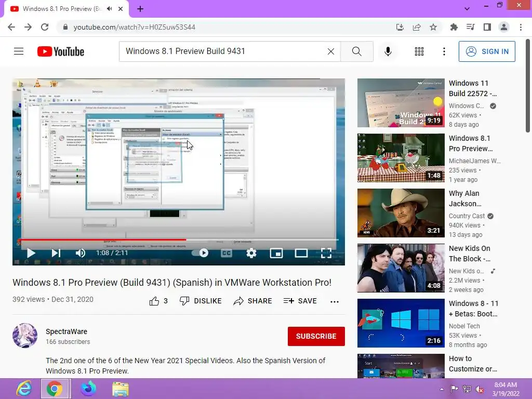The width and height of the screenshot is (532, 399).
Task: SAVE the video to a playlist
Action: point(300,301)
